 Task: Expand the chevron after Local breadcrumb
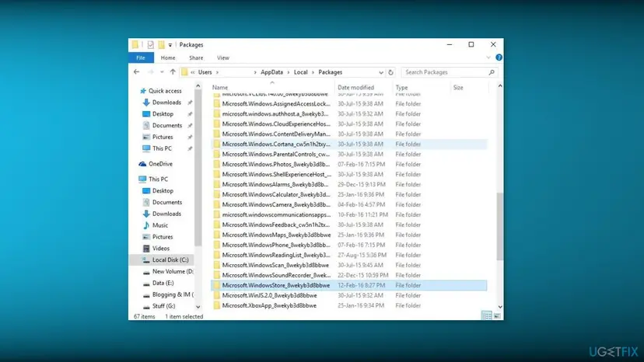(x=313, y=72)
